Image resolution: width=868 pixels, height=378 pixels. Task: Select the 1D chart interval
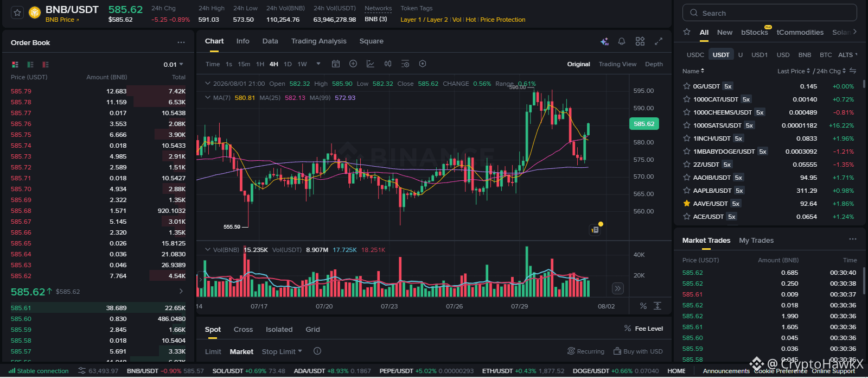(288, 64)
